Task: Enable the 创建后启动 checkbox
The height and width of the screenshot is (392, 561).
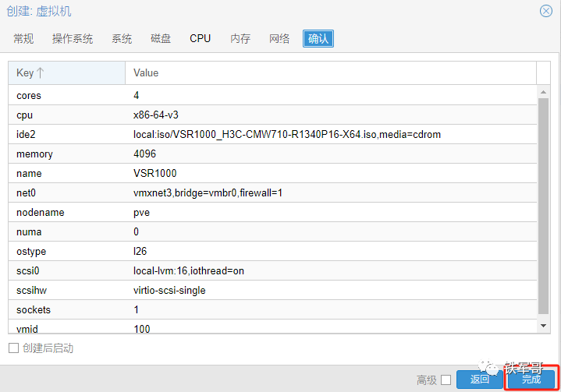Action: (13, 348)
